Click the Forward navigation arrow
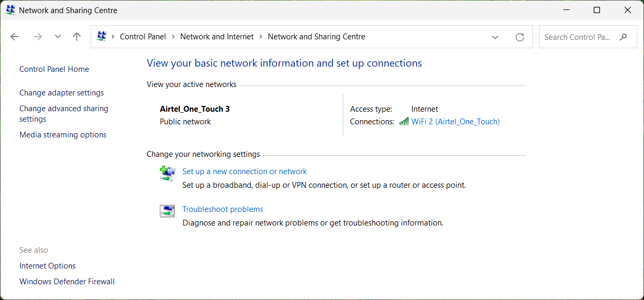 click(37, 37)
